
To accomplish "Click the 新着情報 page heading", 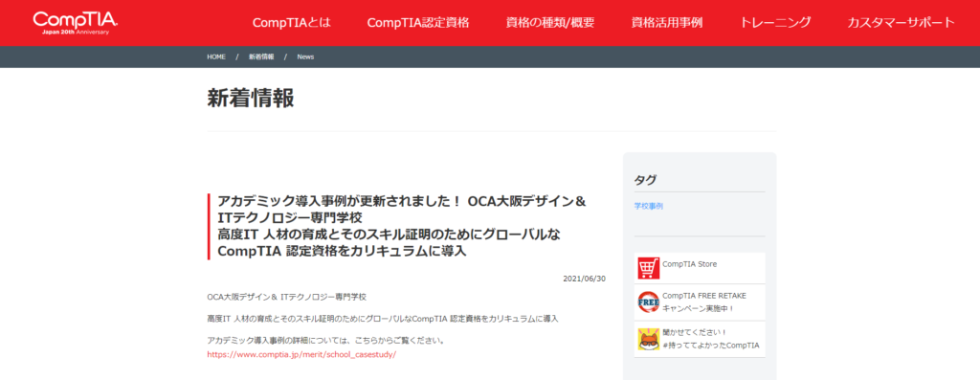I will 251,99.
